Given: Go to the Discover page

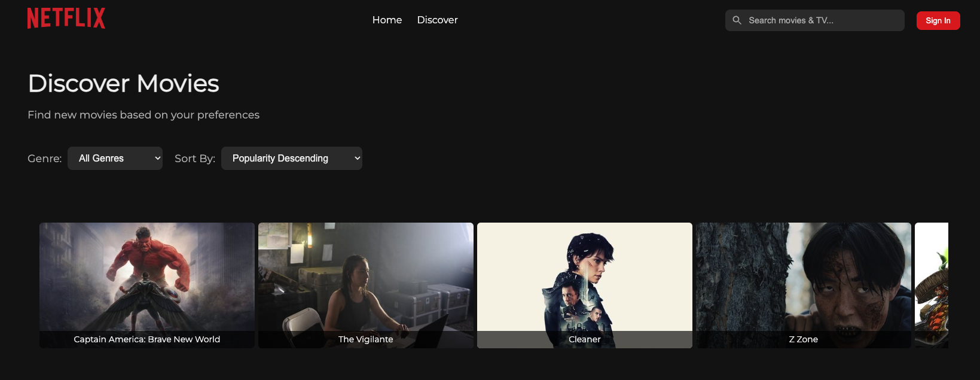Looking at the screenshot, I should 437,20.
